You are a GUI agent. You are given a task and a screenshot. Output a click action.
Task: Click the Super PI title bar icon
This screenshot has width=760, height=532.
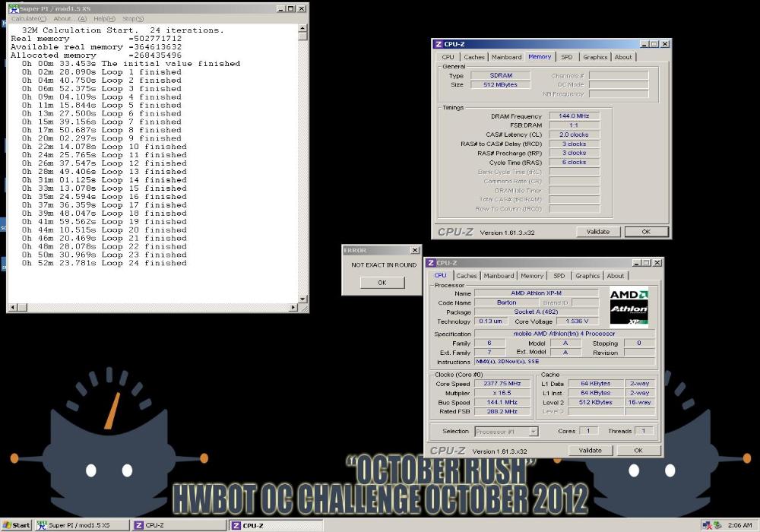click(x=14, y=8)
